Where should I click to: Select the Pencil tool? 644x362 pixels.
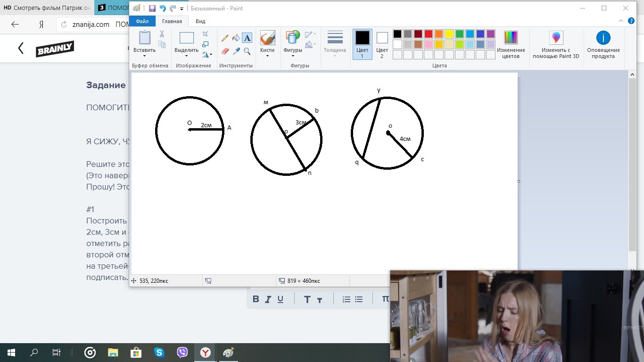[x=225, y=38]
